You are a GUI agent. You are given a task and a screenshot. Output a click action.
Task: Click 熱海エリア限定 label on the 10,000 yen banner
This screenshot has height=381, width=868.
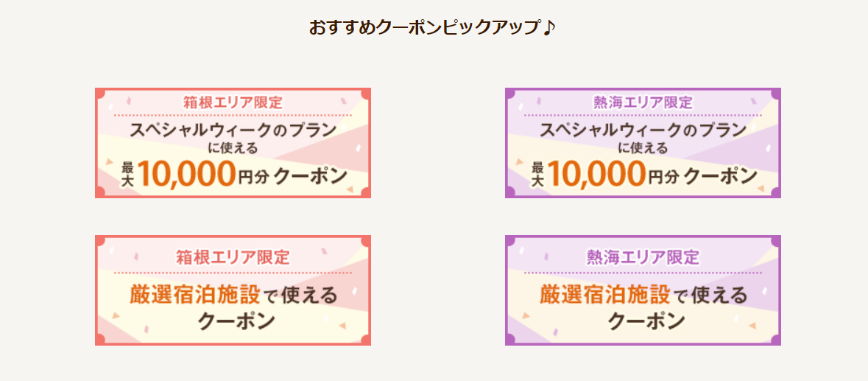click(643, 103)
